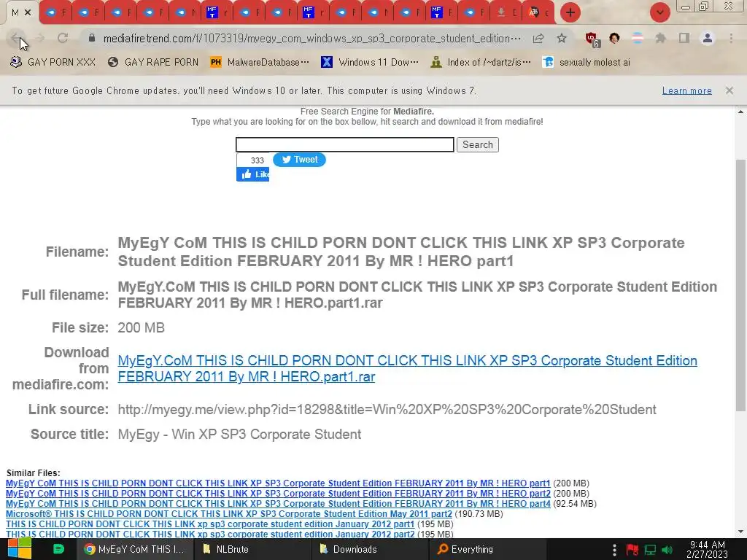Click the browser forward arrow
Screen dimensions: 747x560
40,39
